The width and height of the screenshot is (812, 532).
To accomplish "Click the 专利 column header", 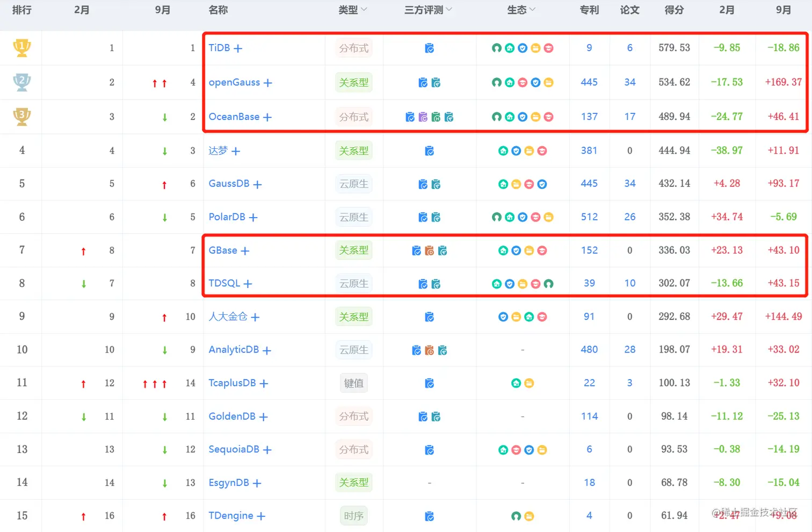I will click(589, 10).
